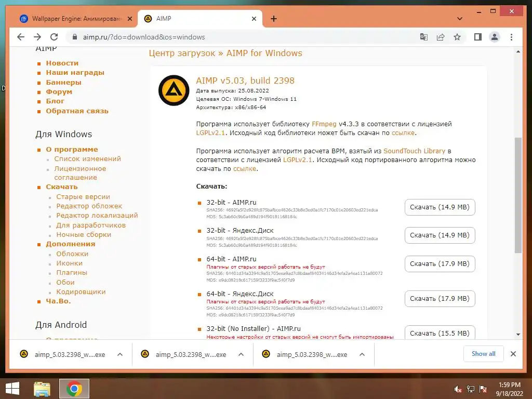This screenshot has height=399, width=532.
Task: Click muted volume tray icon
Action: [x=458, y=389]
